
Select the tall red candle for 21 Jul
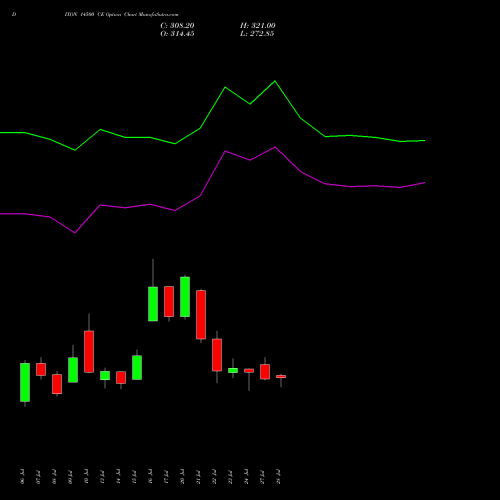tap(201, 315)
